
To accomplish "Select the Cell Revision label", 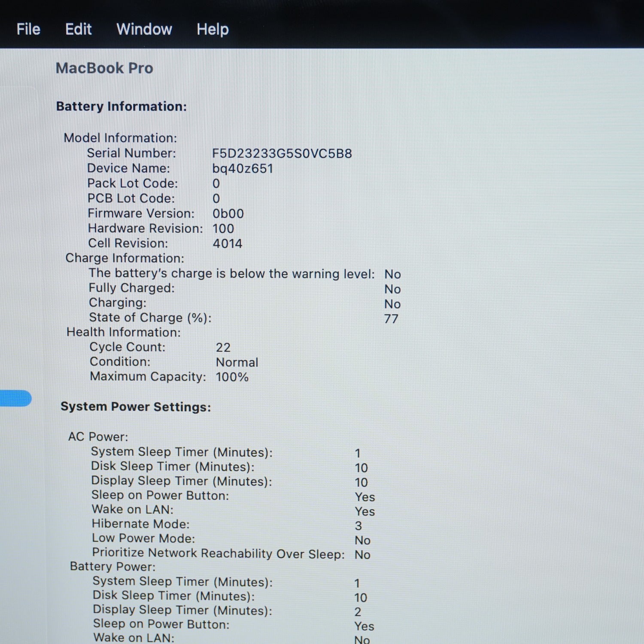I will tap(128, 243).
